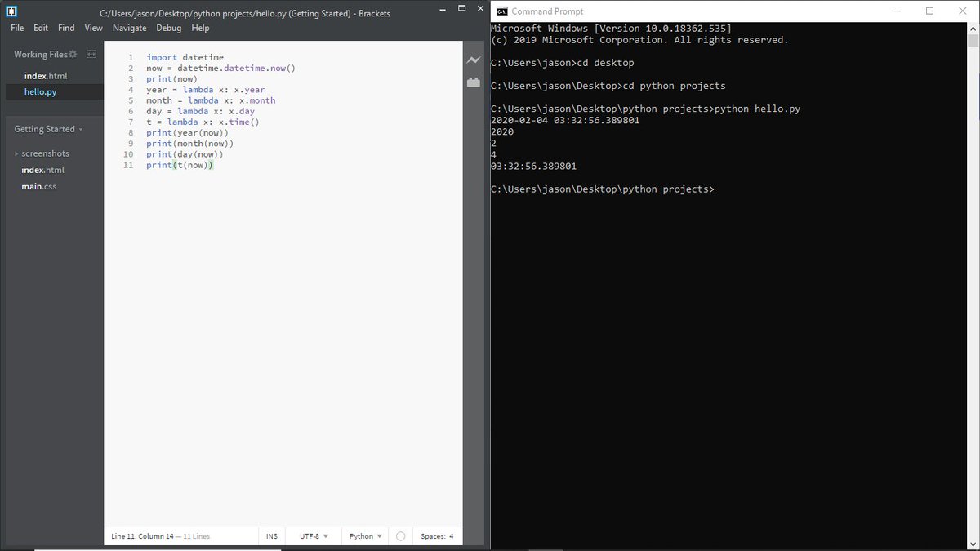Click the print(year(now)) code line
This screenshot has height=551, width=980.
(187, 132)
